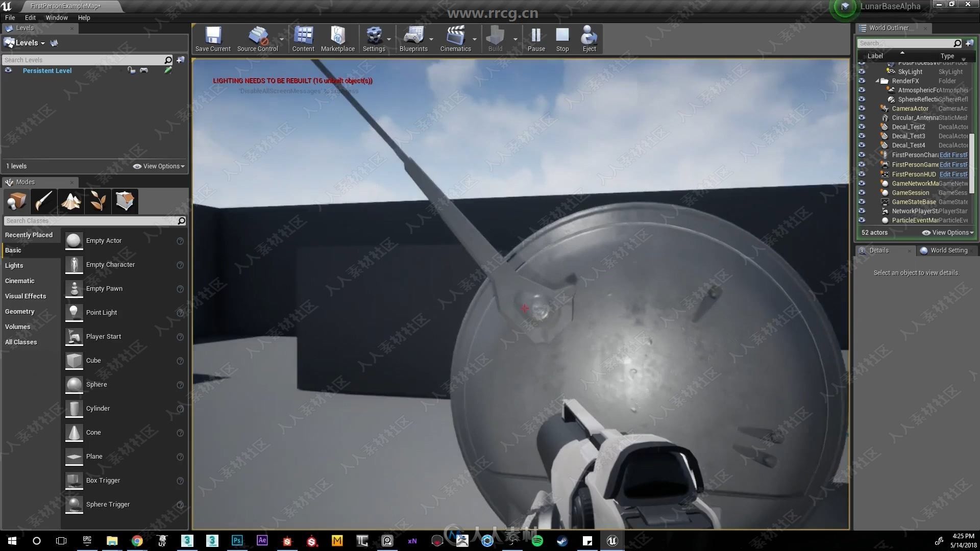Select Persistent Level entry
The image size is (980, 551).
point(47,70)
